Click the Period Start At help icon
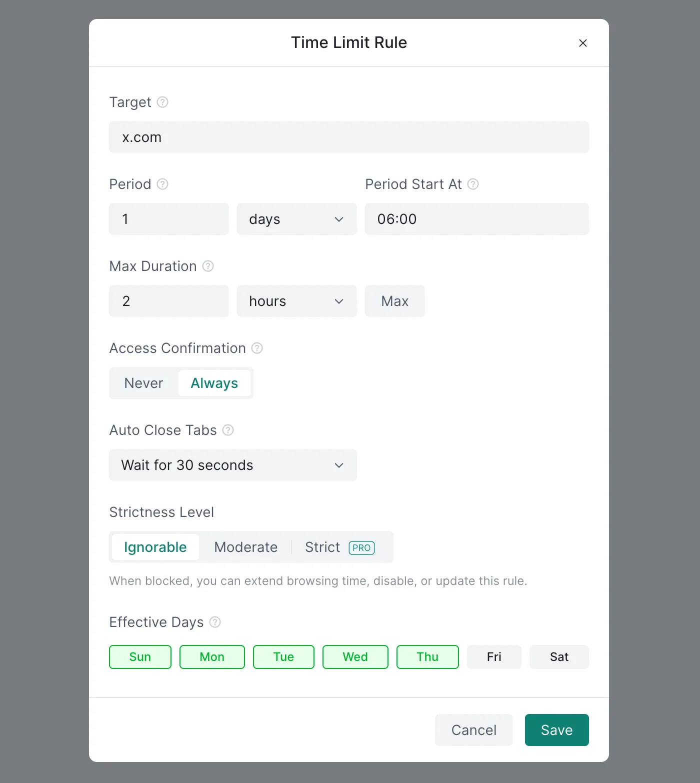The height and width of the screenshot is (783, 700). 473,184
